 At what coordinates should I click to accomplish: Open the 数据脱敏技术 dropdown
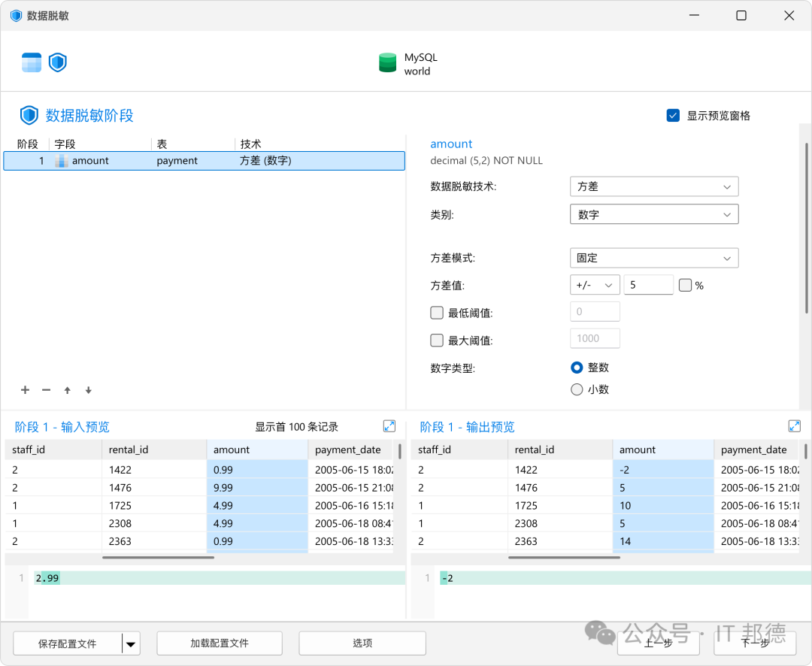(654, 186)
